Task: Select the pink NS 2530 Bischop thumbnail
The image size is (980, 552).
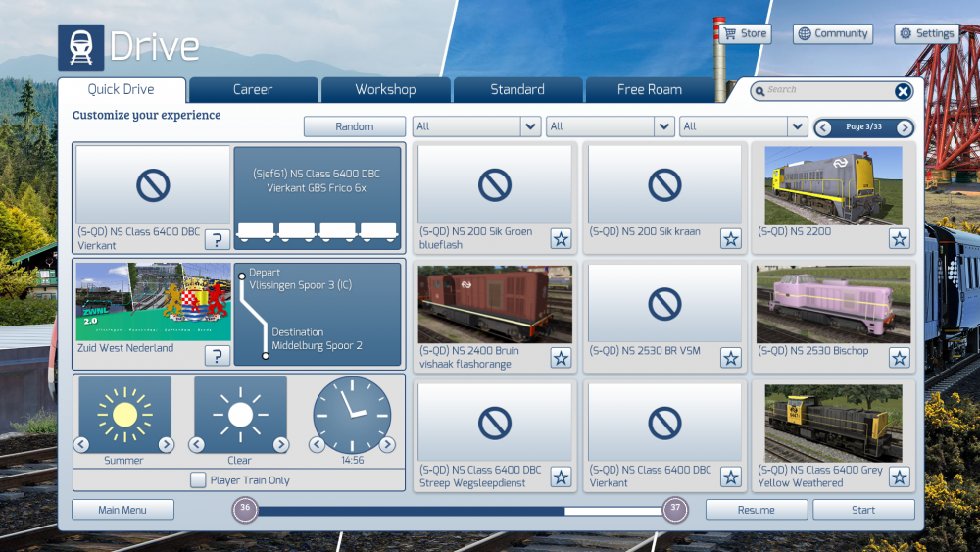Action: click(x=833, y=304)
